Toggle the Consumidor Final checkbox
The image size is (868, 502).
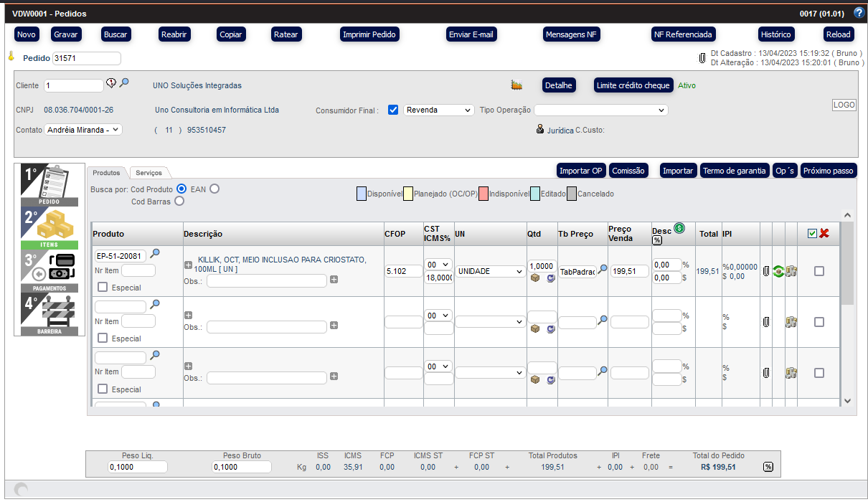click(392, 110)
